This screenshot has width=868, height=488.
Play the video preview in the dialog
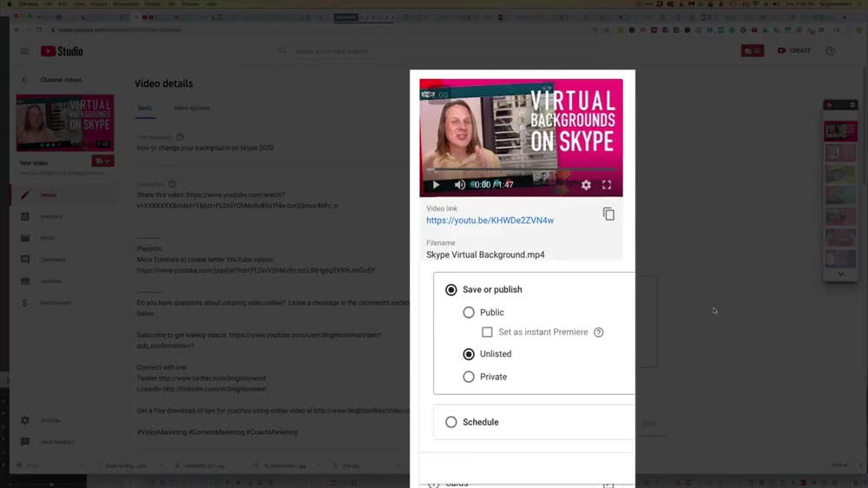436,185
